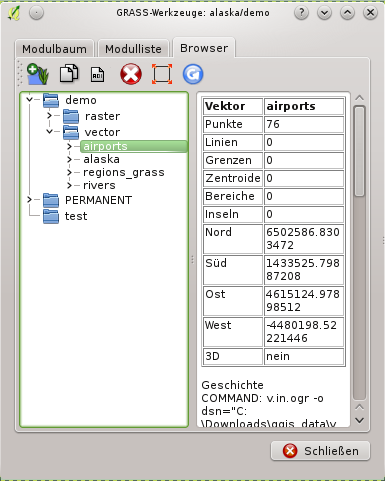Switch to the Modulliste tab
Screen dimensions: 385x481
coord(133,49)
